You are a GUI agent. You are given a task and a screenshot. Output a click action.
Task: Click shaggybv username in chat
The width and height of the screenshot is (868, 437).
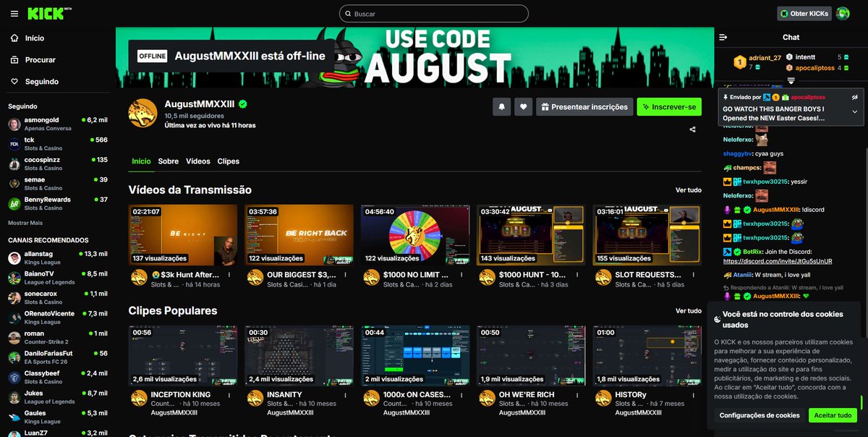[737, 153]
